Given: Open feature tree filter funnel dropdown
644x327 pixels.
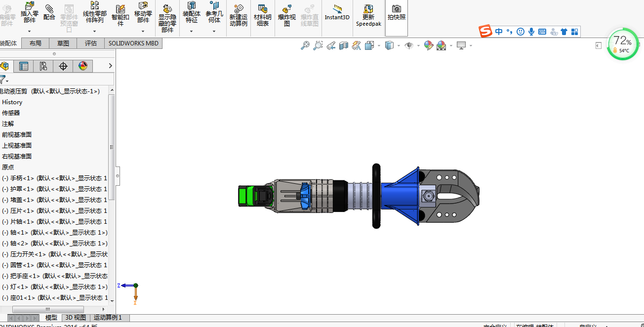Looking at the screenshot, I should pyautogui.click(x=4, y=80).
